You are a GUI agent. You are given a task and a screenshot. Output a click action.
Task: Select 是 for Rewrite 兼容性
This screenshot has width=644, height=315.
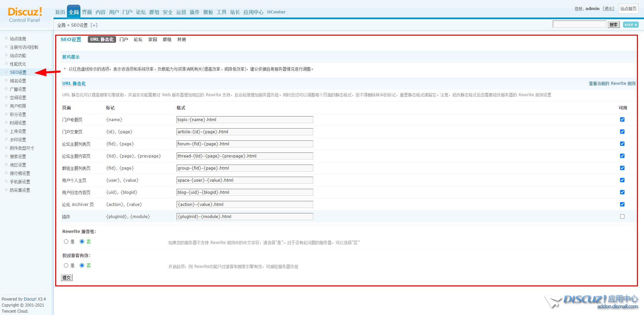[66, 242]
